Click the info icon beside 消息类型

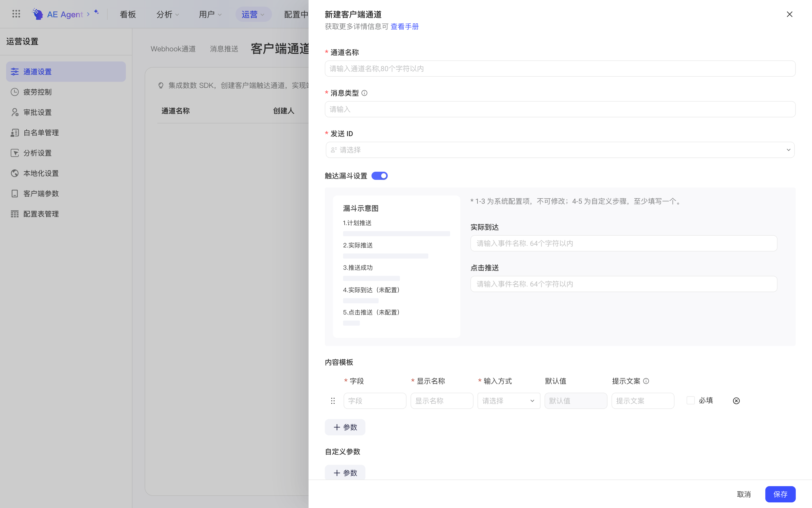[x=364, y=93]
